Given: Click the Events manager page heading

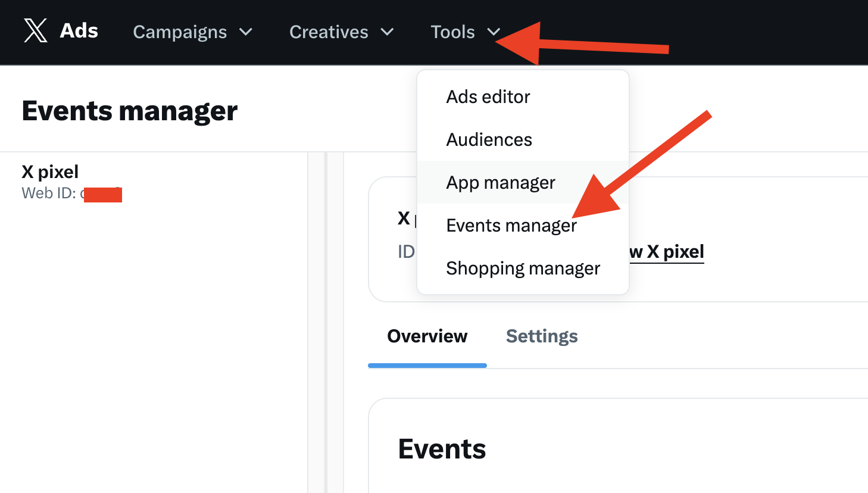Looking at the screenshot, I should 130,111.
